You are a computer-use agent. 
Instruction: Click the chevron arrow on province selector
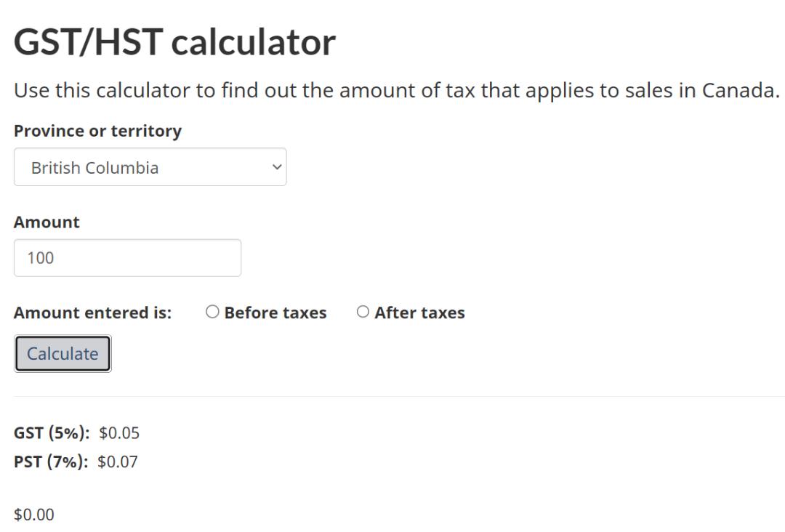276,167
